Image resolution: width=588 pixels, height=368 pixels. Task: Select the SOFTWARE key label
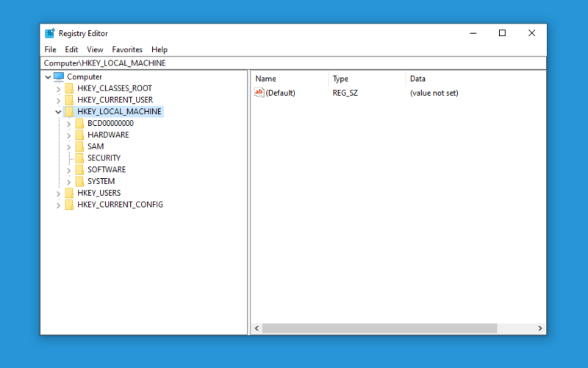(x=107, y=170)
